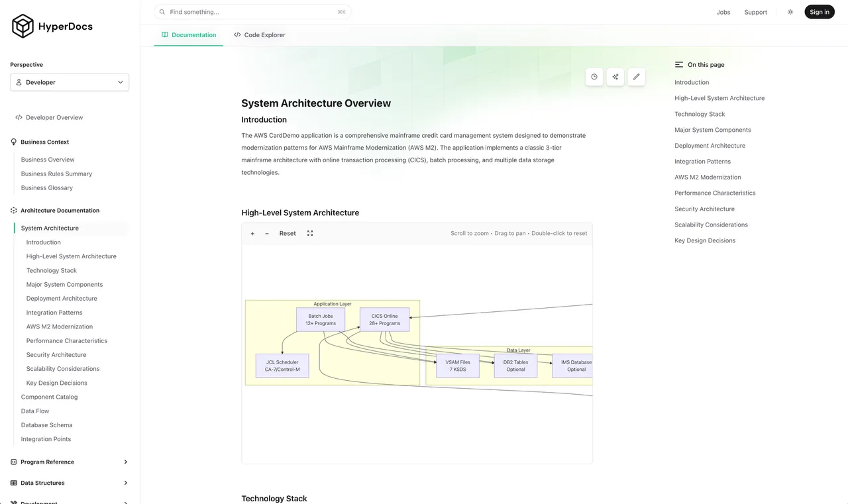Reset the diagram view
The height and width of the screenshot is (504, 848).
click(x=288, y=233)
